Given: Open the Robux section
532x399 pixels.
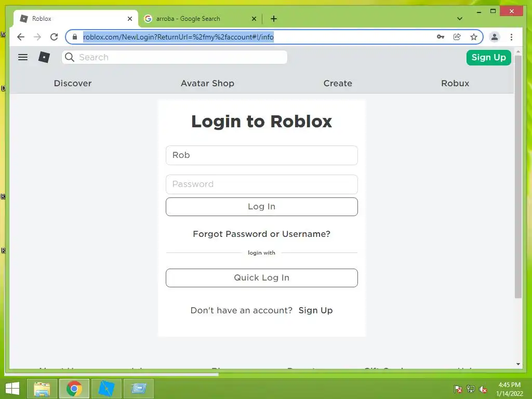Looking at the screenshot, I should 455,83.
